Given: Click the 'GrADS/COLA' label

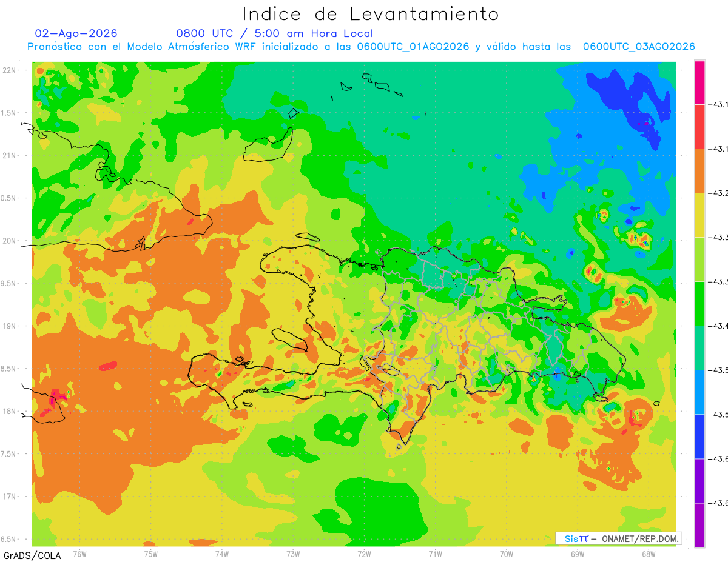Looking at the screenshot, I should point(32,555).
